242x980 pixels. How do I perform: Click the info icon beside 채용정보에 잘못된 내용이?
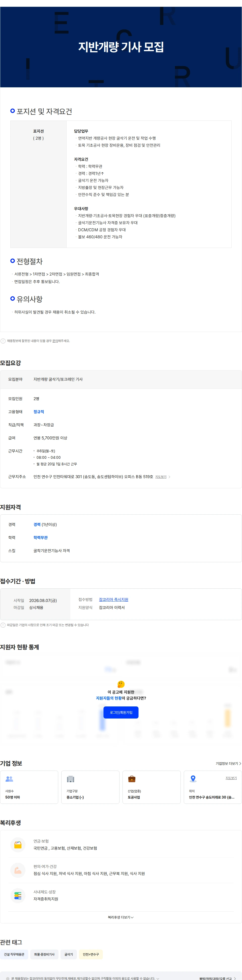click(x=3, y=341)
